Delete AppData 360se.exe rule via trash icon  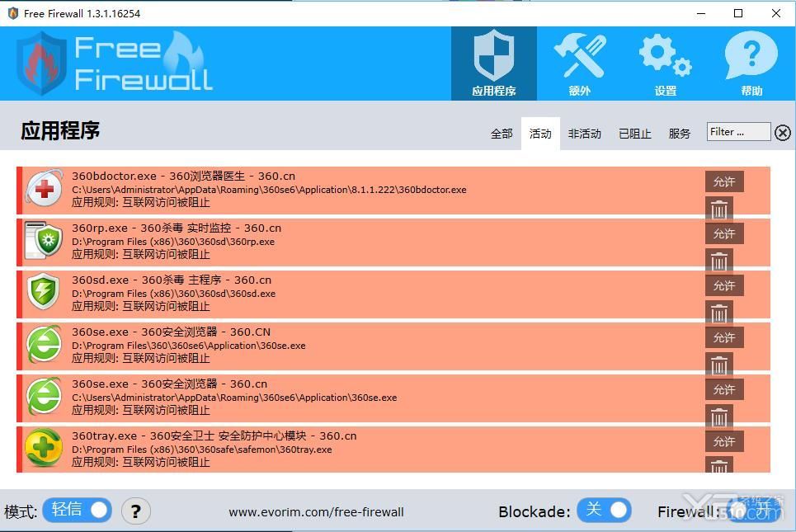click(x=718, y=417)
